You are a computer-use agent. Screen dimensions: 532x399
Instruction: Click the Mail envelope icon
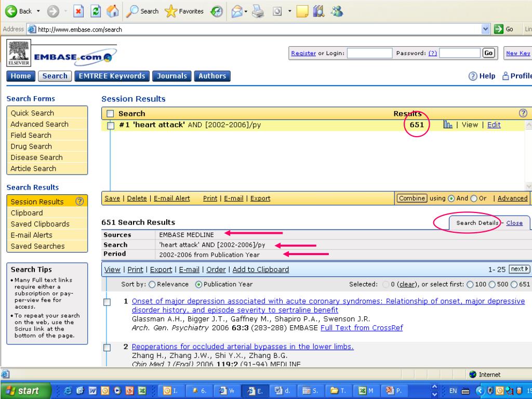point(237,11)
